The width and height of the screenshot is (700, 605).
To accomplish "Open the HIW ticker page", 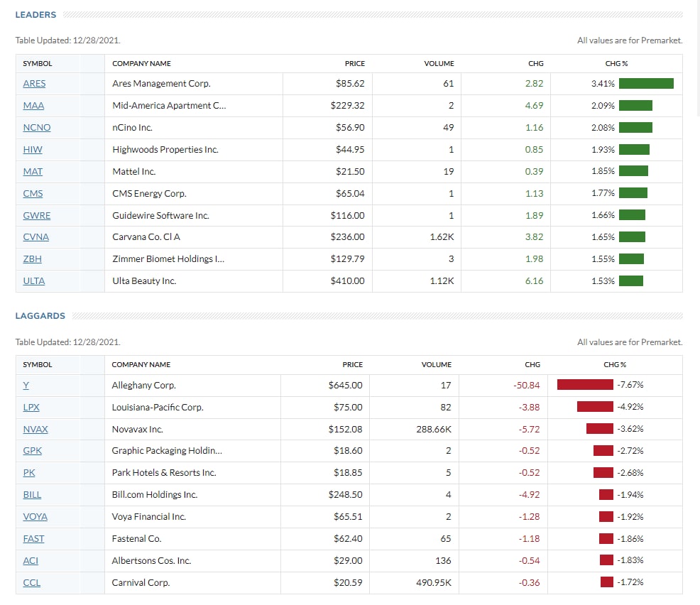I will pyautogui.click(x=33, y=149).
